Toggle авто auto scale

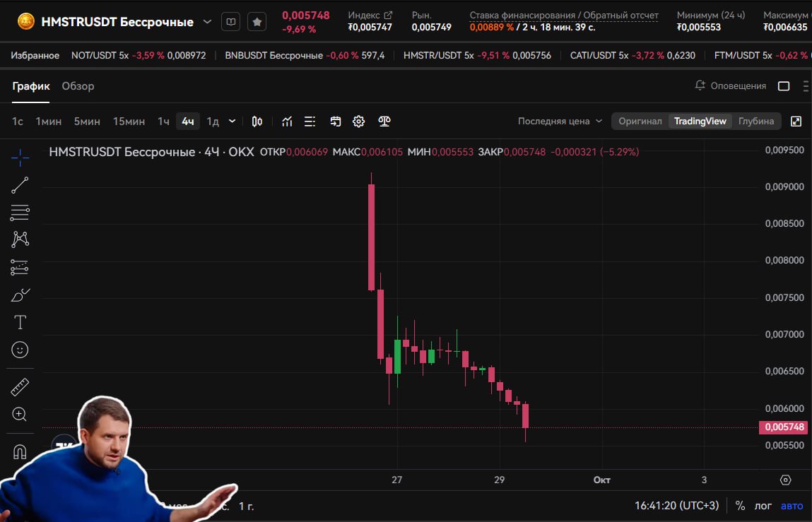tap(792, 506)
